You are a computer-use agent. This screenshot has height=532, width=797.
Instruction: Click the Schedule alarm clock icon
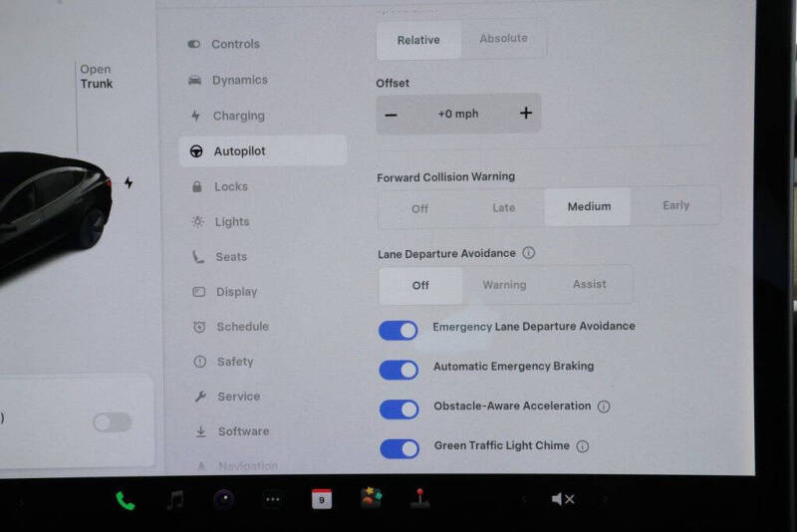(x=199, y=327)
